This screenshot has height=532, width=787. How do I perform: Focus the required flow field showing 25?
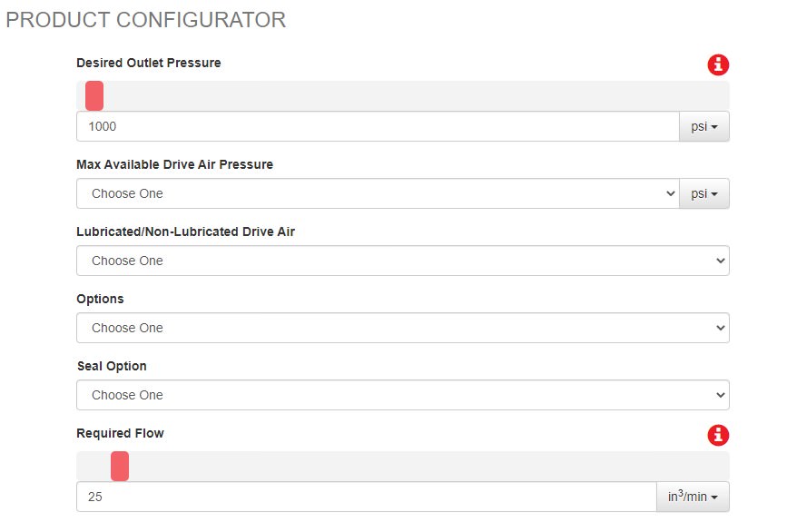click(366, 498)
